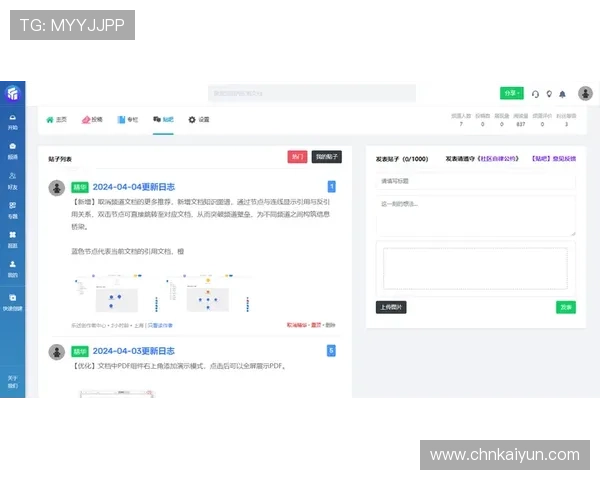Open the cut-off thumbnail under the 2024-04-03 post
600x480 pixels.
pos(117,394)
